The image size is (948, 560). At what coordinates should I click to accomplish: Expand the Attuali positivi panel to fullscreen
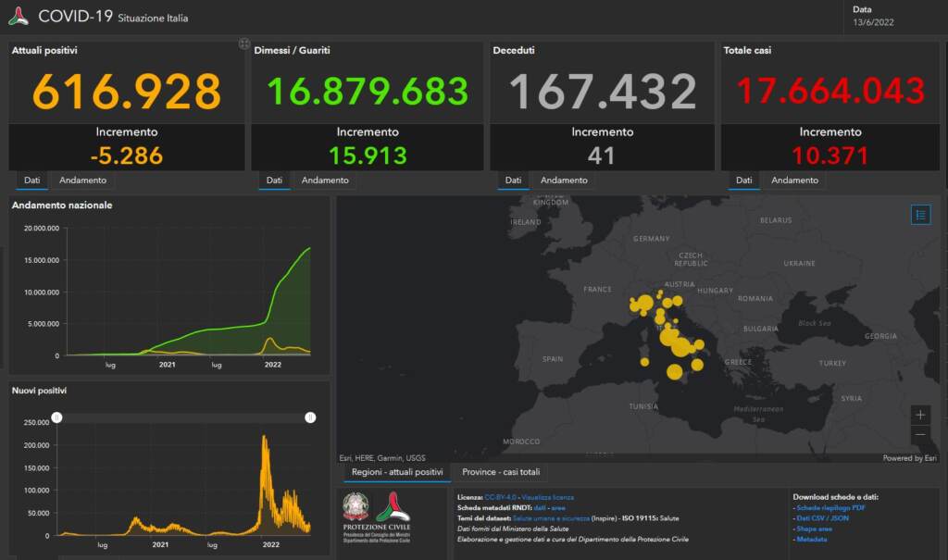(244, 44)
